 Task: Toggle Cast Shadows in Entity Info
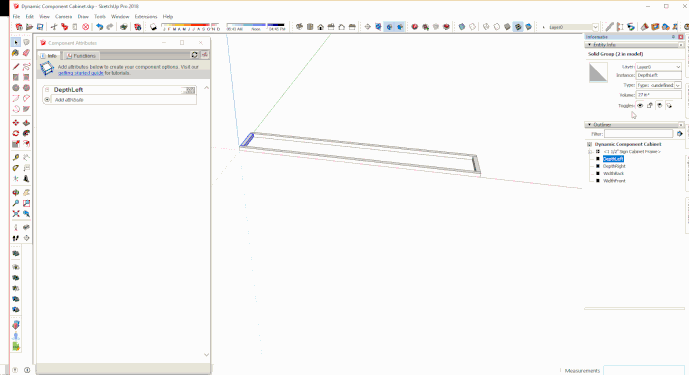click(660, 106)
